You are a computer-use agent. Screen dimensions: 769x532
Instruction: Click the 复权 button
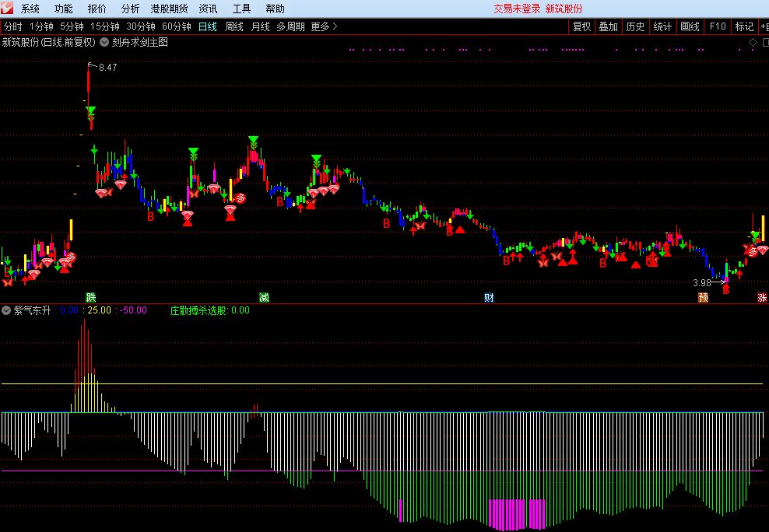[581, 26]
